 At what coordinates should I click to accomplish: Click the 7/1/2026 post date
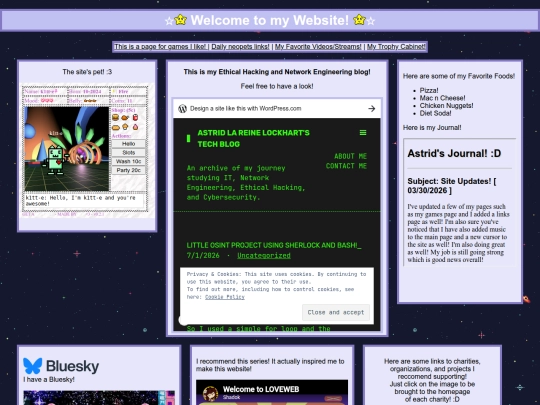pos(203,256)
